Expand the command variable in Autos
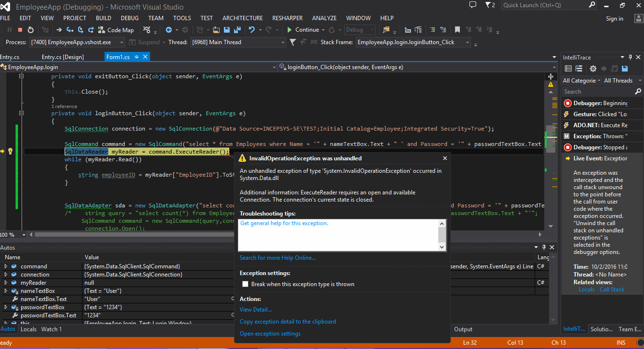 click(6, 266)
